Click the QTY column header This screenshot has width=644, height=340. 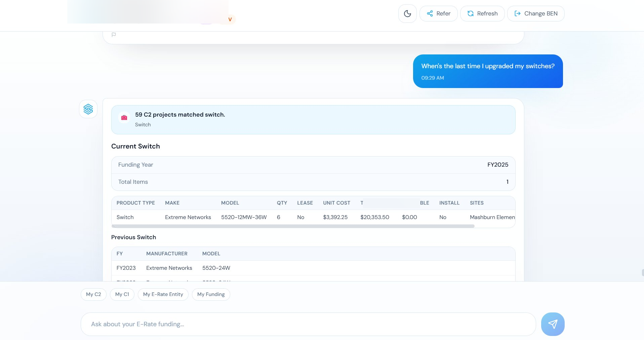coord(282,203)
